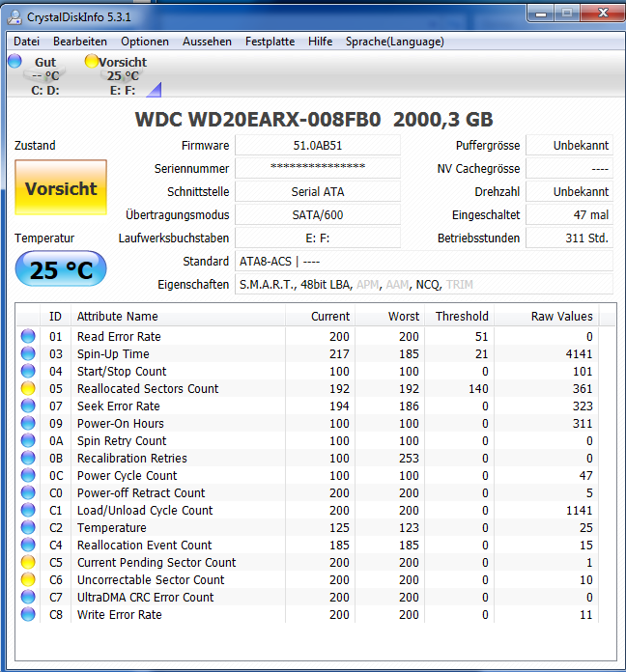This screenshot has width=626, height=672.
Task: Click the disk model title WDC WD20EARX-008FB0
Action: 258,119
